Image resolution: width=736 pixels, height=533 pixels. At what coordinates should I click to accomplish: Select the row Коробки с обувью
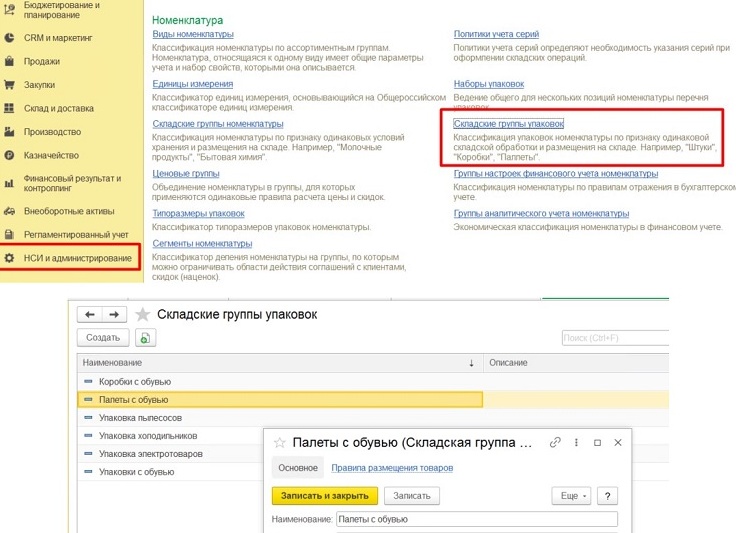373,382
